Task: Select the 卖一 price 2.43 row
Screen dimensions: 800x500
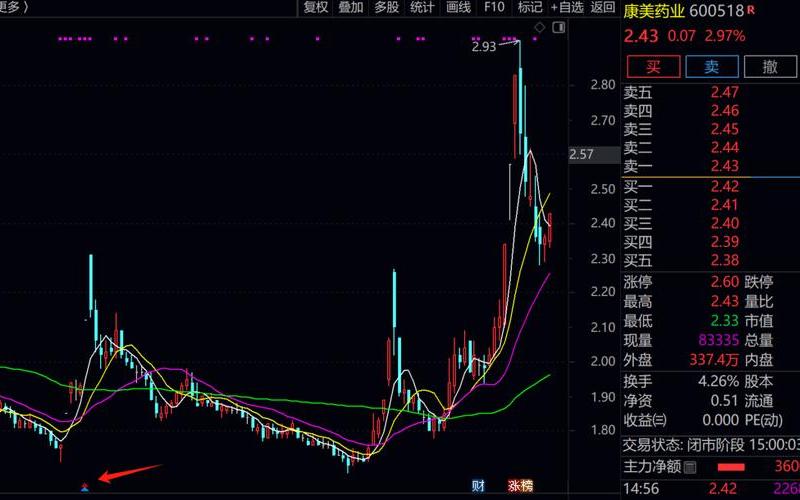Action: (710, 166)
